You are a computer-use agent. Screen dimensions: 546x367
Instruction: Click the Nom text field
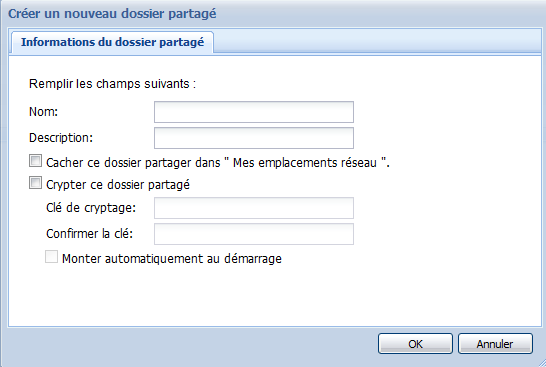(254, 112)
